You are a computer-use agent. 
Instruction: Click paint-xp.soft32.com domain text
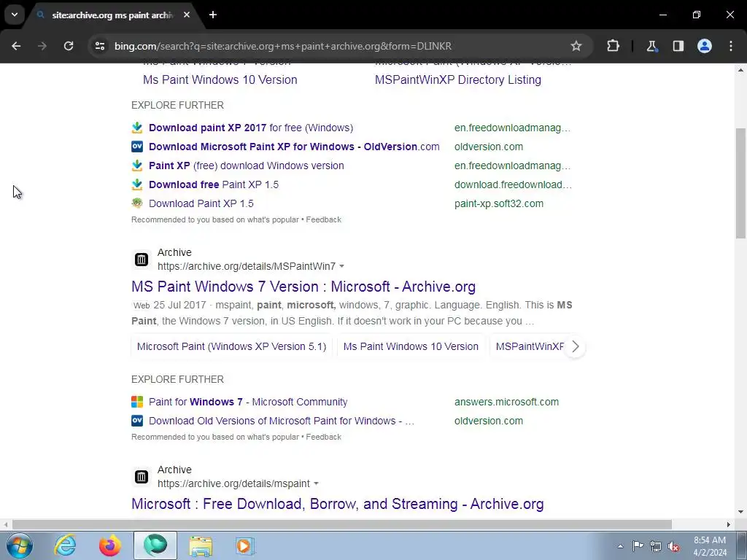(499, 204)
